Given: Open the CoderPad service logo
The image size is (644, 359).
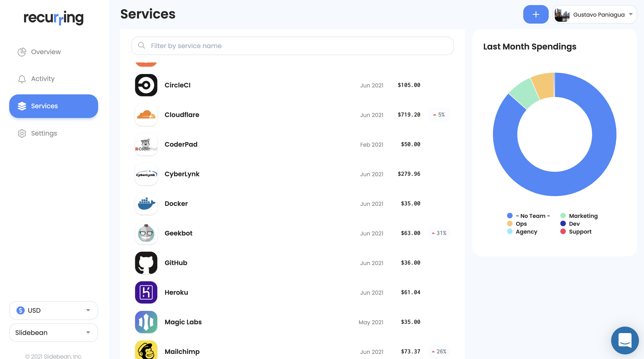Looking at the screenshot, I should (146, 144).
